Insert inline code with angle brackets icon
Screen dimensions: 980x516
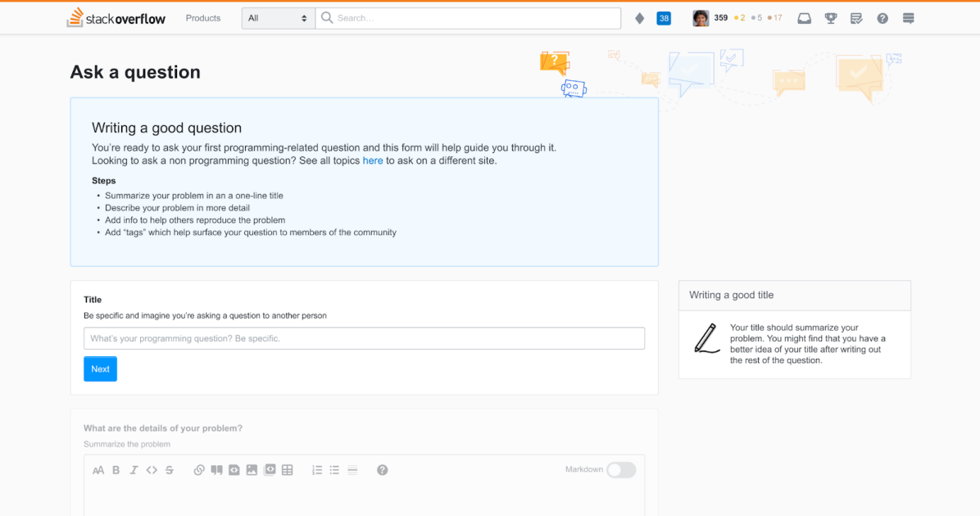pyautogui.click(x=152, y=470)
